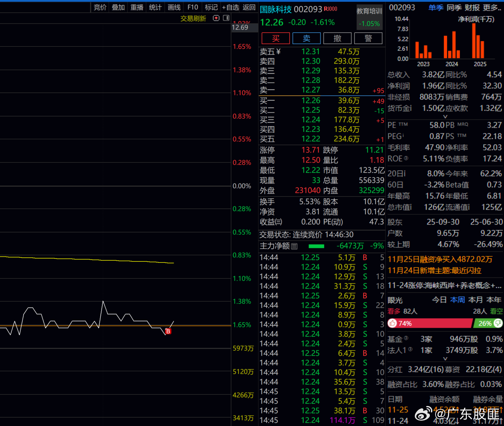Click the 内盘 value 325299

(371, 190)
